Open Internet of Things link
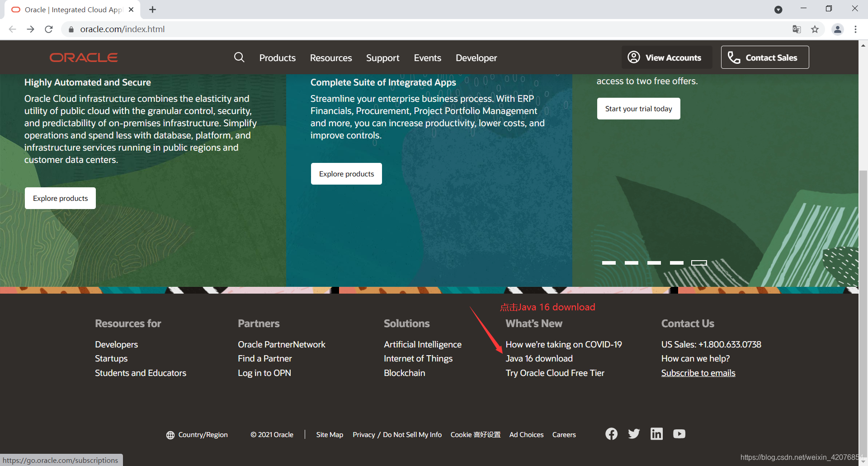This screenshot has width=868, height=466. point(418,359)
